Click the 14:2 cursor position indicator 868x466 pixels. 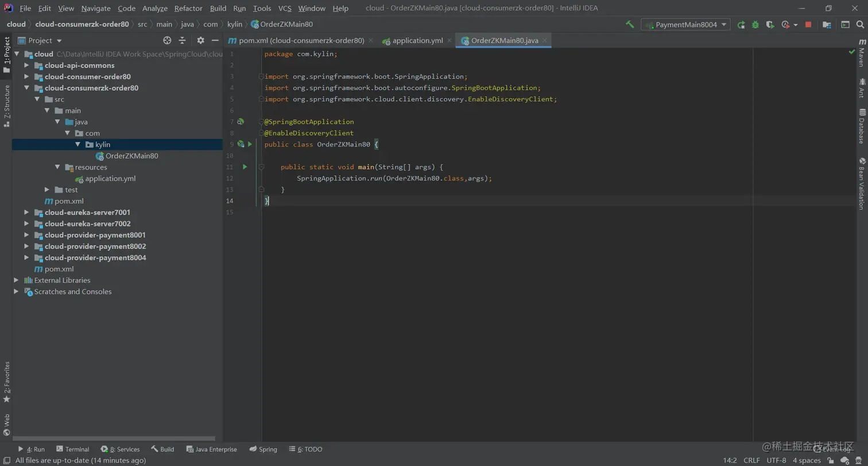point(730,460)
